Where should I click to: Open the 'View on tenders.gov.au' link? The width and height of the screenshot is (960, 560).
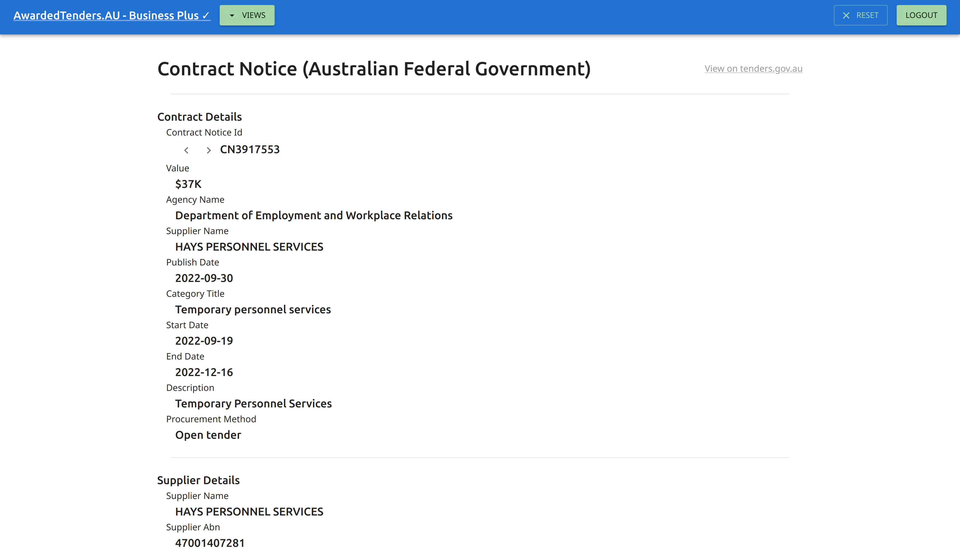coord(753,69)
